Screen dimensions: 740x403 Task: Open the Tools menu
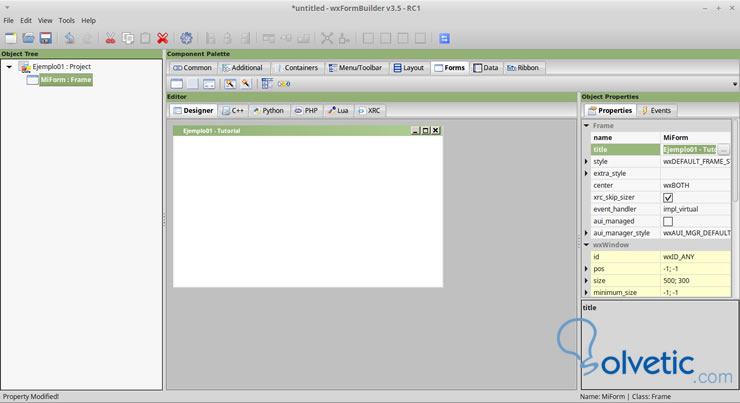tap(67, 20)
